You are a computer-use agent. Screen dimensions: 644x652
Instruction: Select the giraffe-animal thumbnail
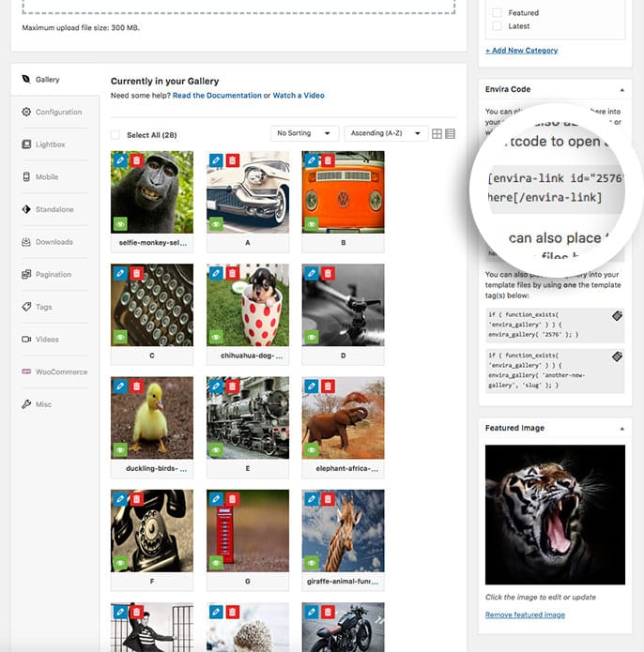pos(344,531)
